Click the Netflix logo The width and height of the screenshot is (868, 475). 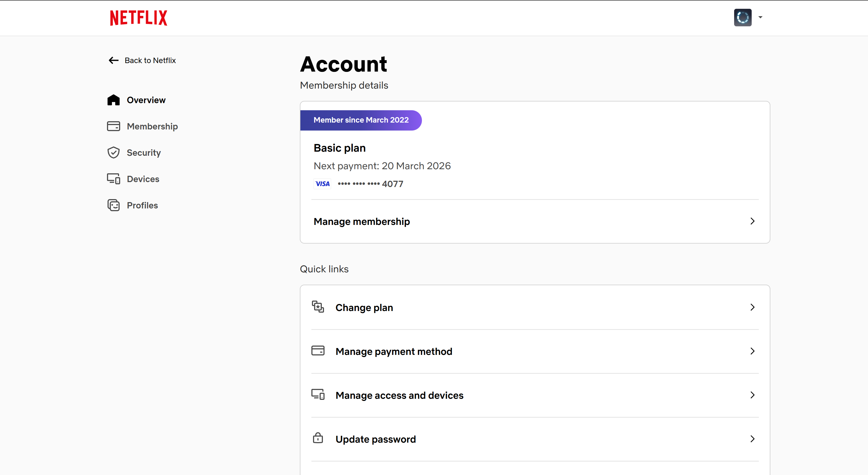pos(139,18)
